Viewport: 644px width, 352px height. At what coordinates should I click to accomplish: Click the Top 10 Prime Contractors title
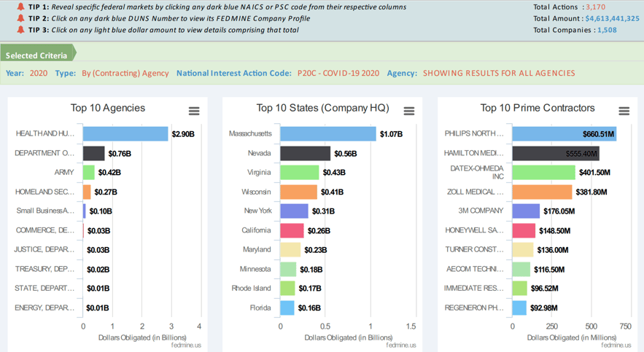538,108
